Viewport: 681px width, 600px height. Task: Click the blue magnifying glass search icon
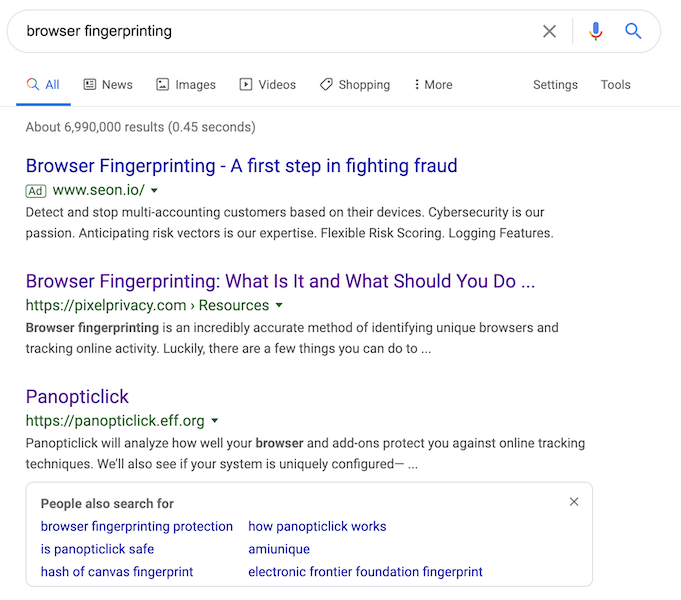[633, 31]
